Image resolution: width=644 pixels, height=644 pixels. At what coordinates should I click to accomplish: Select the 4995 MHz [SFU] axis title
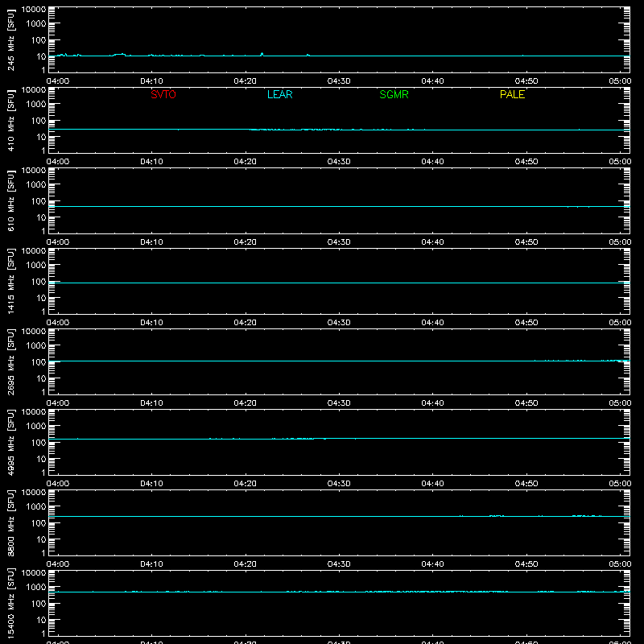tap(10, 442)
